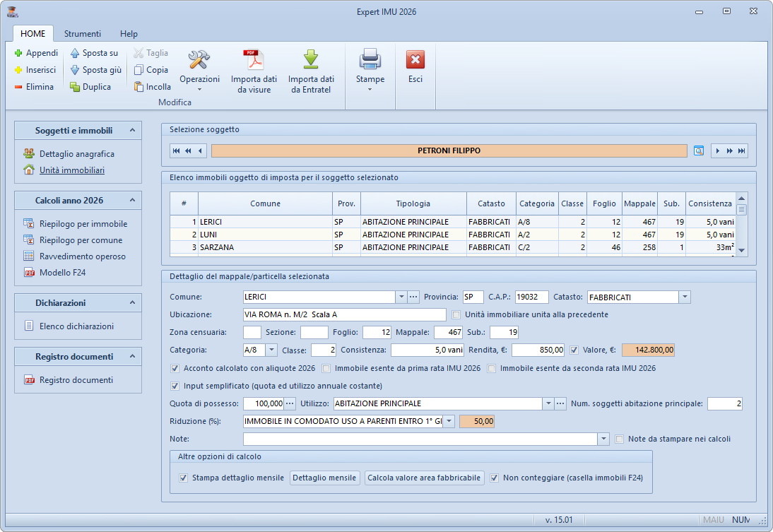Uncheck Input semplificato checkbox
This screenshot has height=532, width=773.
pos(175,386)
